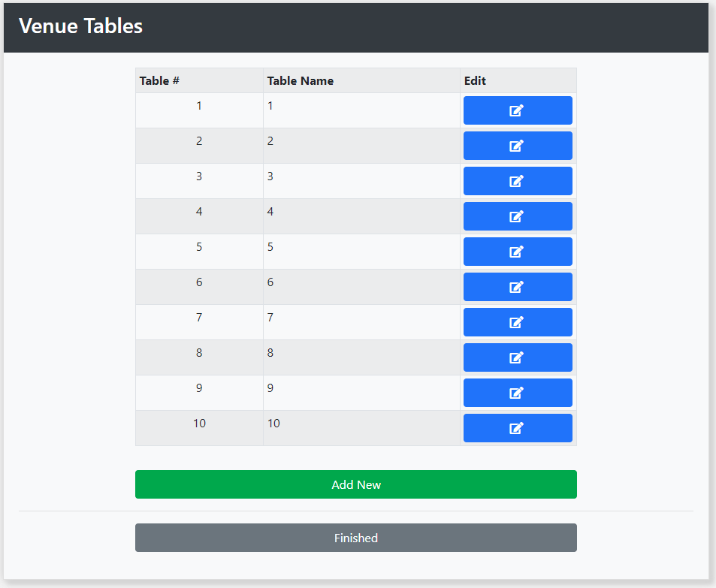Open the edit button in row 2

tap(518, 146)
